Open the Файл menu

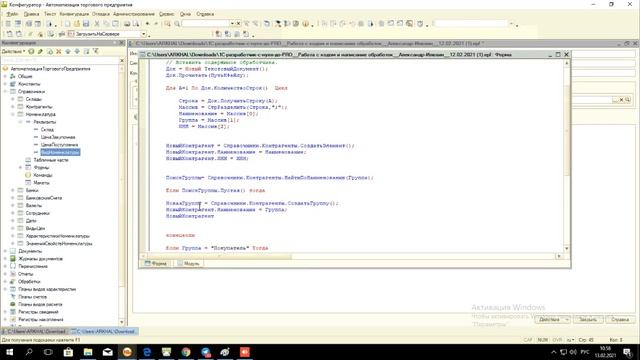coord(12,14)
